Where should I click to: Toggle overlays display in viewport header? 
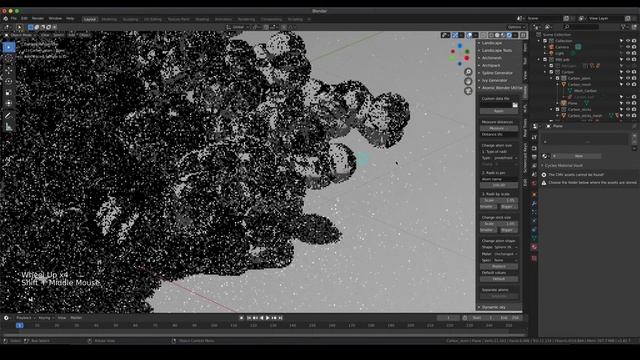click(470, 36)
